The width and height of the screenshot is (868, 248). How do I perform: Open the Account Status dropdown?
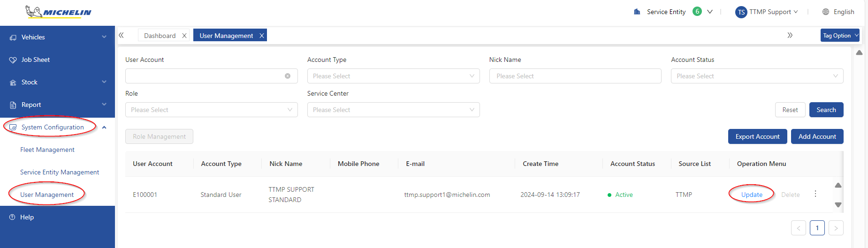pos(757,76)
